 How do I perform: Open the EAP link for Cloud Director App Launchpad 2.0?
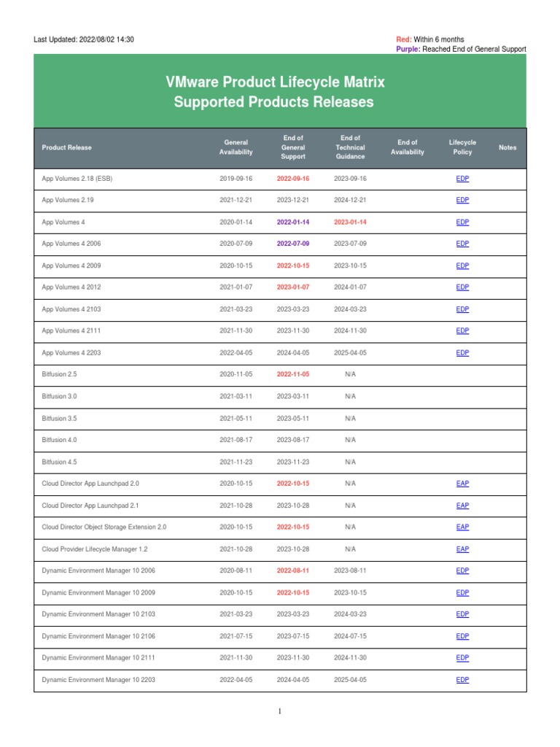point(462,484)
